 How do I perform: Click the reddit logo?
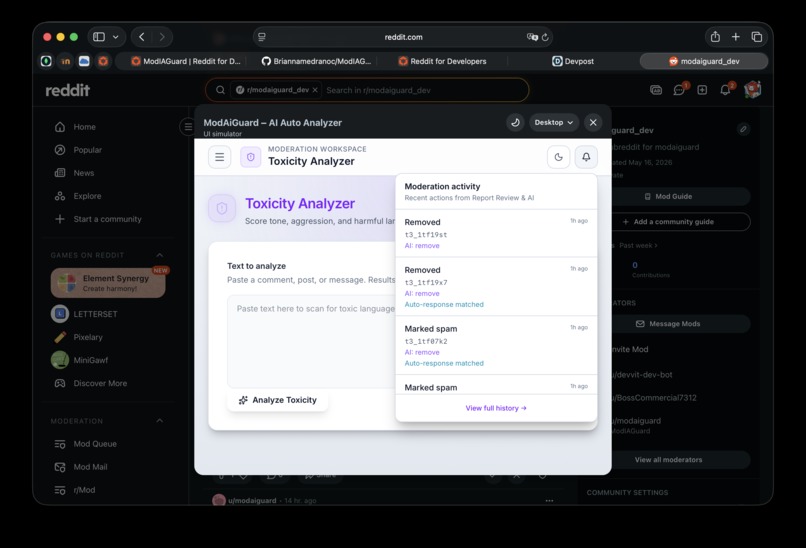tap(67, 90)
